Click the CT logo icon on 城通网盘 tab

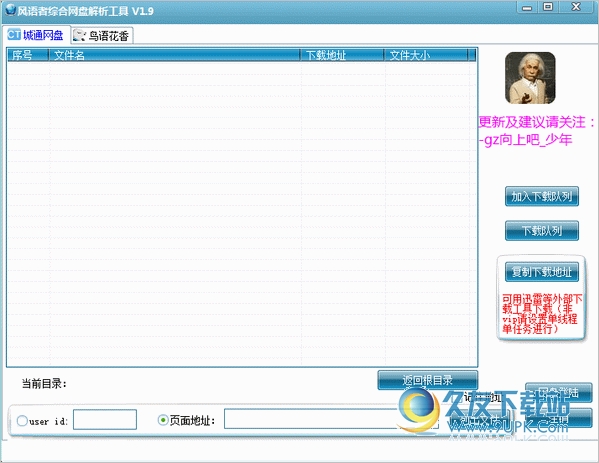pyautogui.click(x=14, y=35)
